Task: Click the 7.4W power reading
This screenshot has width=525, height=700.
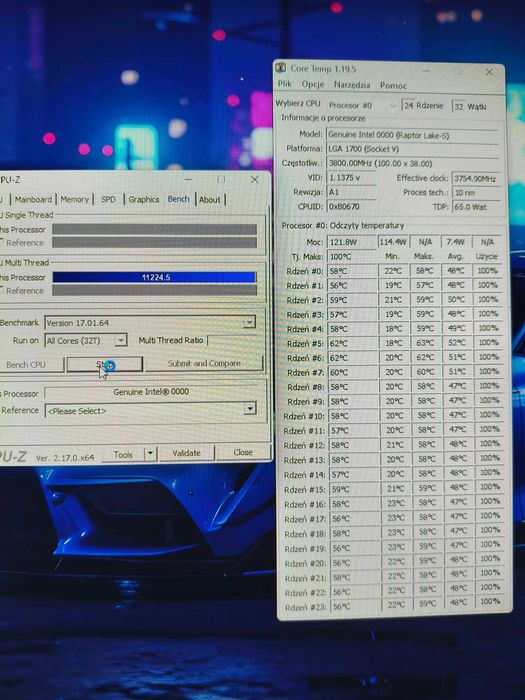Action: [455, 242]
